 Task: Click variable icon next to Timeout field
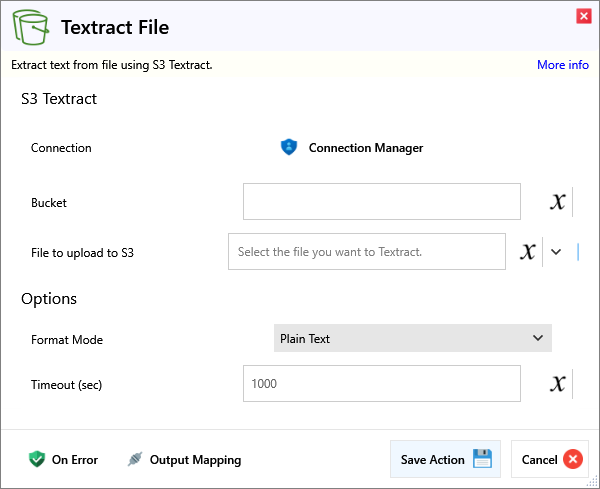click(x=558, y=384)
